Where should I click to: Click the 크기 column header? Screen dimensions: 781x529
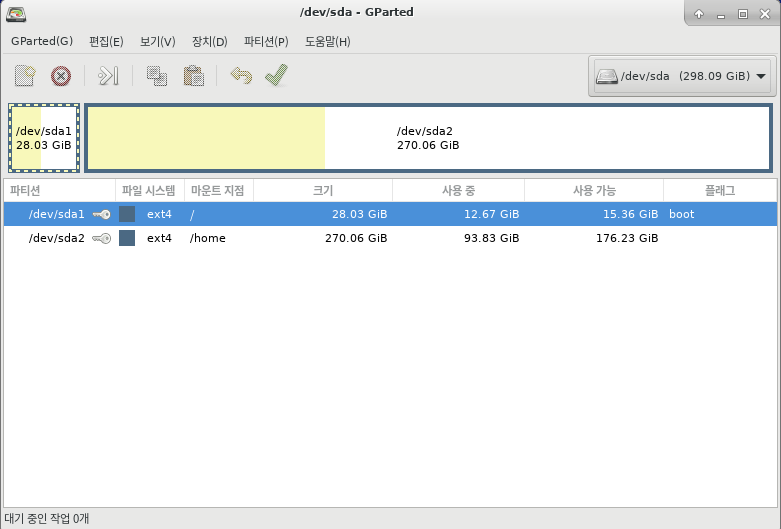click(323, 190)
